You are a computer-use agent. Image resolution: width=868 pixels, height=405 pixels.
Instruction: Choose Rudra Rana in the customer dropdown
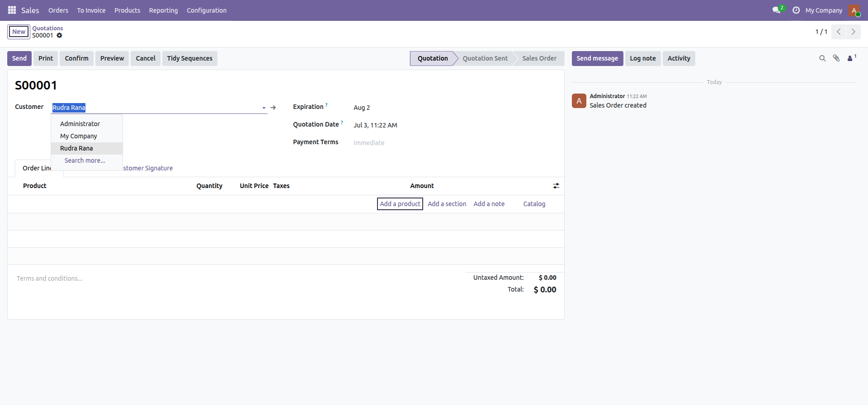click(87, 148)
